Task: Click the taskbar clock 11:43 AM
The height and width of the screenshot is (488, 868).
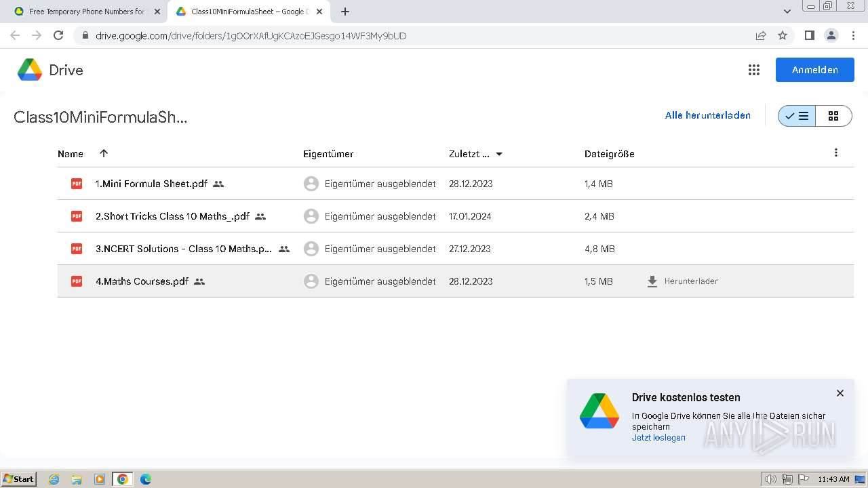Action: 833,479
